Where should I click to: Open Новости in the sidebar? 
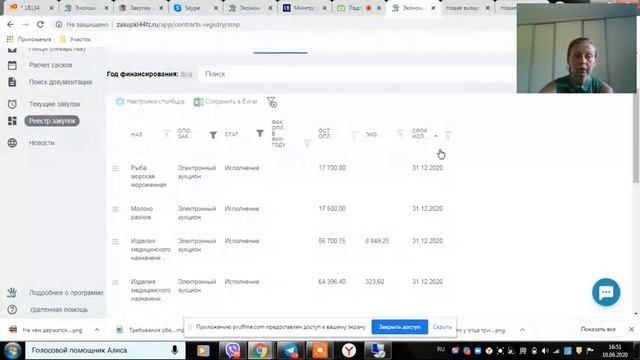pyautogui.click(x=42, y=143)
